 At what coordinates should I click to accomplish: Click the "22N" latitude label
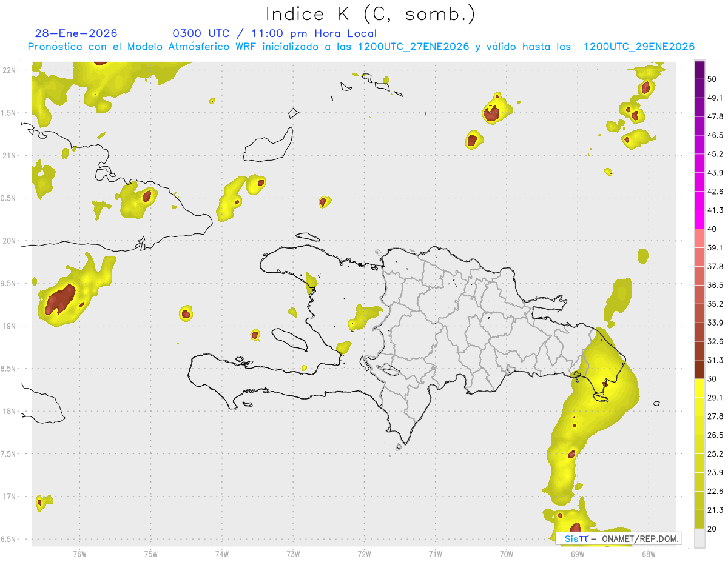click(9, 70)
